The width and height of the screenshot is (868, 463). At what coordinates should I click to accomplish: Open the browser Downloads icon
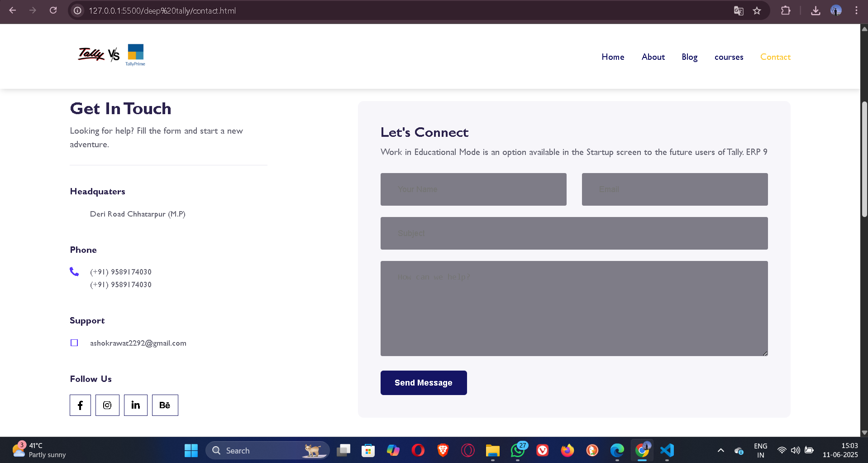point(816,11)
